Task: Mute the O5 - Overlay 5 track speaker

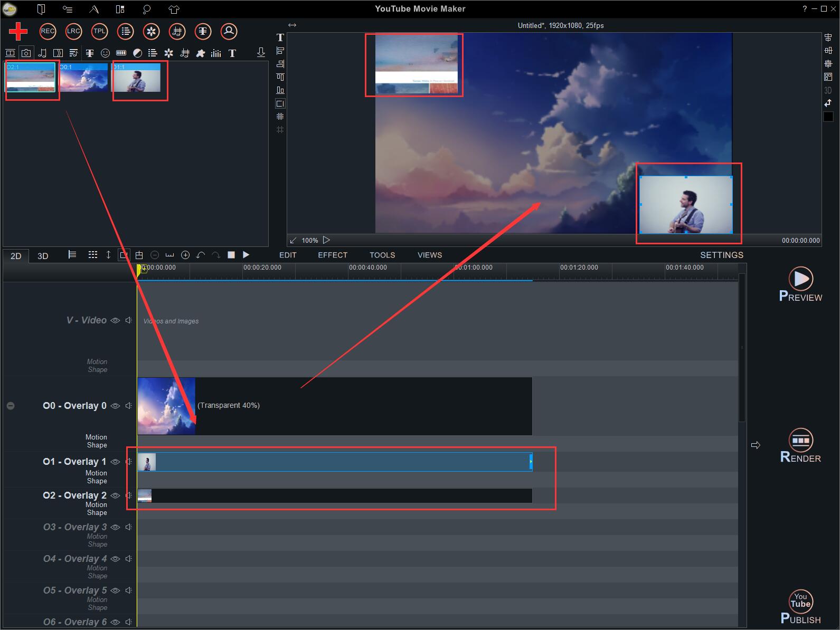Action: coord(128,590)
